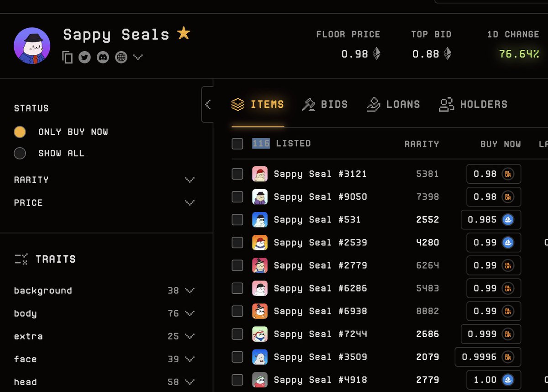
Task: Check the Sappy Seal #4918 checkbox
Action: 237,380
